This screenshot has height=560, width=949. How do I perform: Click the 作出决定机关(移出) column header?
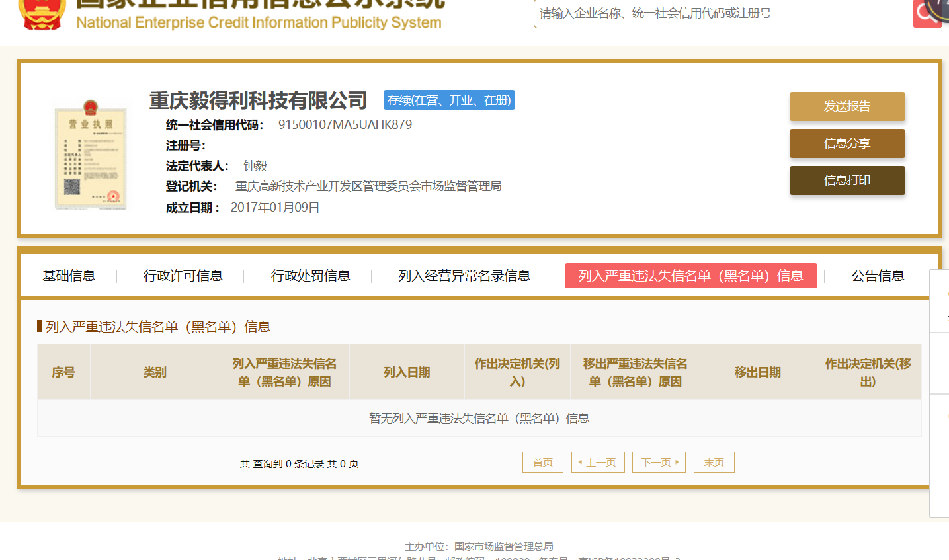(x=868, y=372)
